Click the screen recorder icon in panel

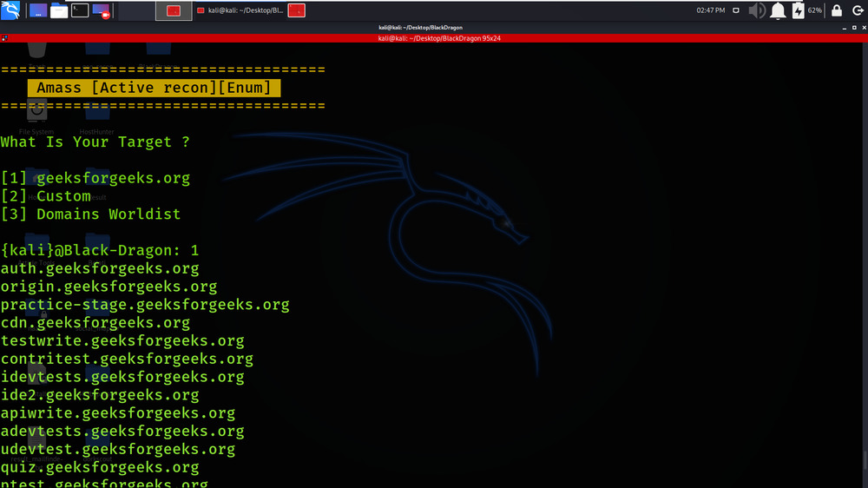pyautogui.click(x=101, y=10)
